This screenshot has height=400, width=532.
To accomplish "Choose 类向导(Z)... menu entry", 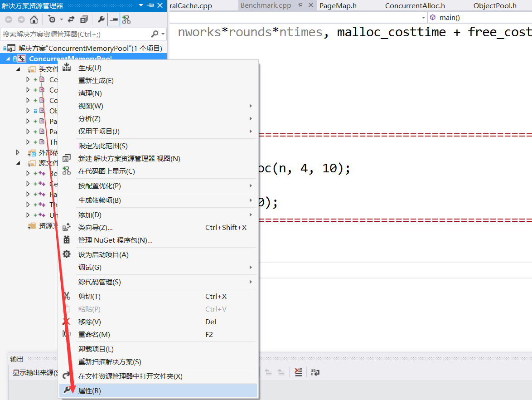I will (158, 228).
